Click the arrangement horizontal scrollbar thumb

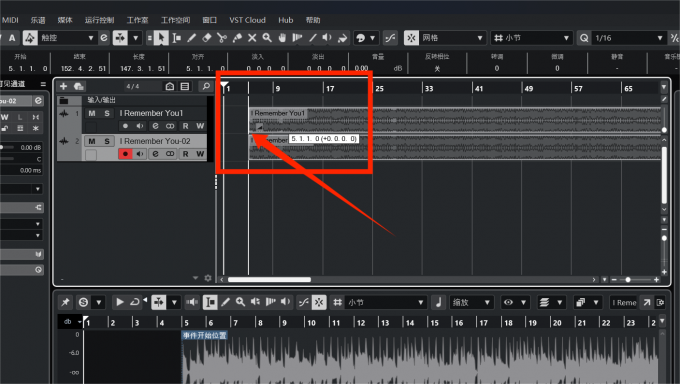tap(269, 279)
